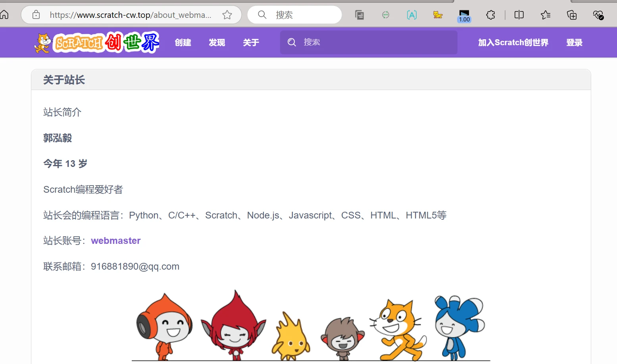Open the browser extensions puzzle icon
The height and width of the screenshot is (364, 617).
click(490, 15)
